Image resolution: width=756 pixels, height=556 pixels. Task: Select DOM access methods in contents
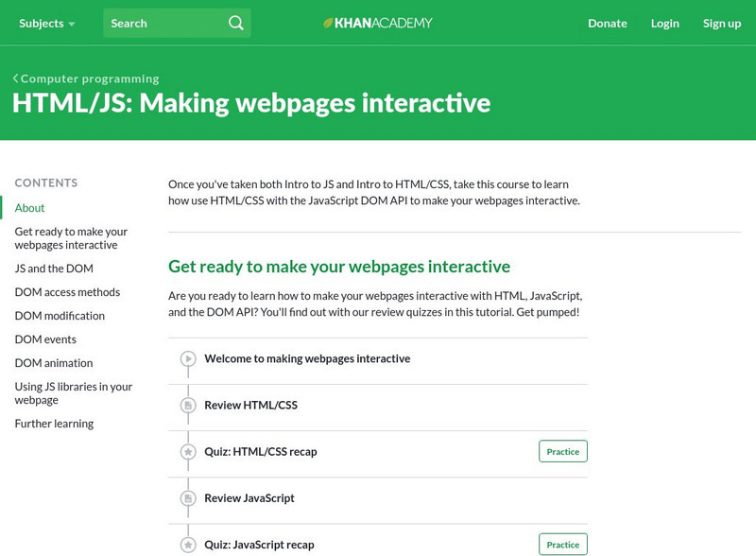click(x=67, y=292)
